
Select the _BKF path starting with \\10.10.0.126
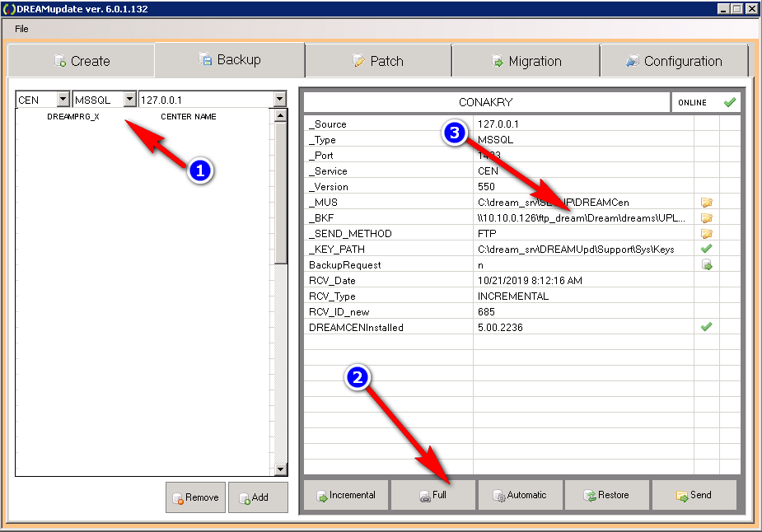click(582, 218)
